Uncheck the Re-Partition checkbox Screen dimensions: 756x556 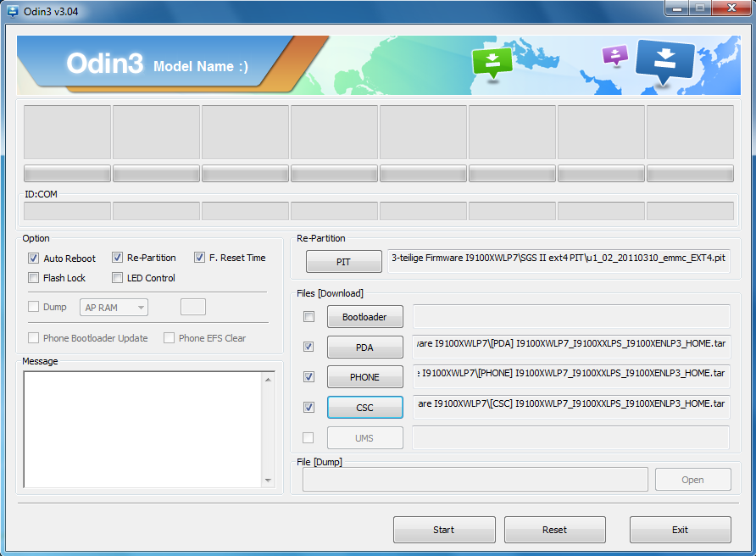[117, 258]
